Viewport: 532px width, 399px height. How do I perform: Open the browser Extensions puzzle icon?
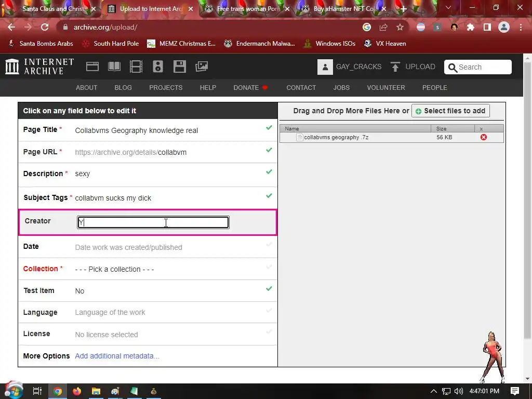click(471, 27)
